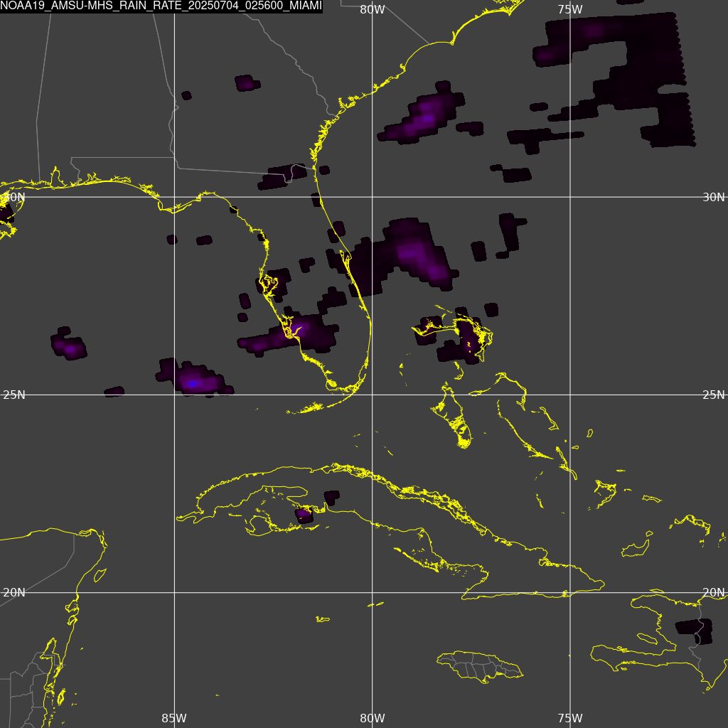
Task: Click the 80W longitude label along the bottom edge
Action: point(373,718)
